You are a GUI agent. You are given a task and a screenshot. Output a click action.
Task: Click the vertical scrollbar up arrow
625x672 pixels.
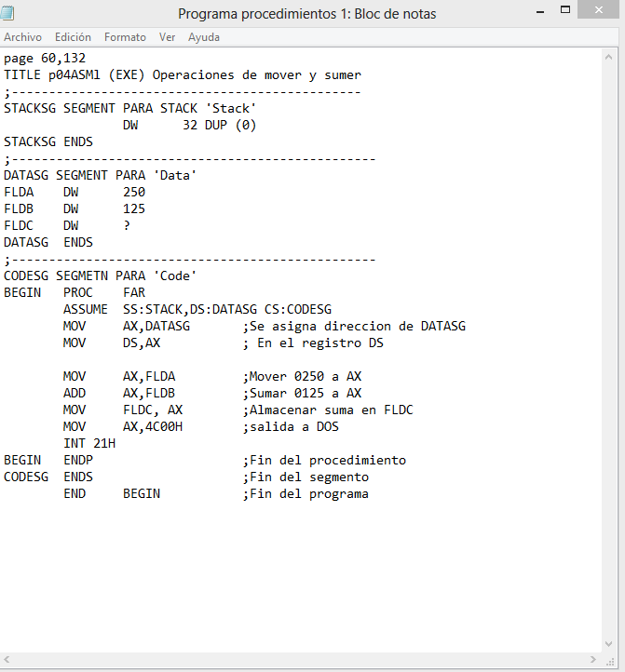[x=608, y=57]
